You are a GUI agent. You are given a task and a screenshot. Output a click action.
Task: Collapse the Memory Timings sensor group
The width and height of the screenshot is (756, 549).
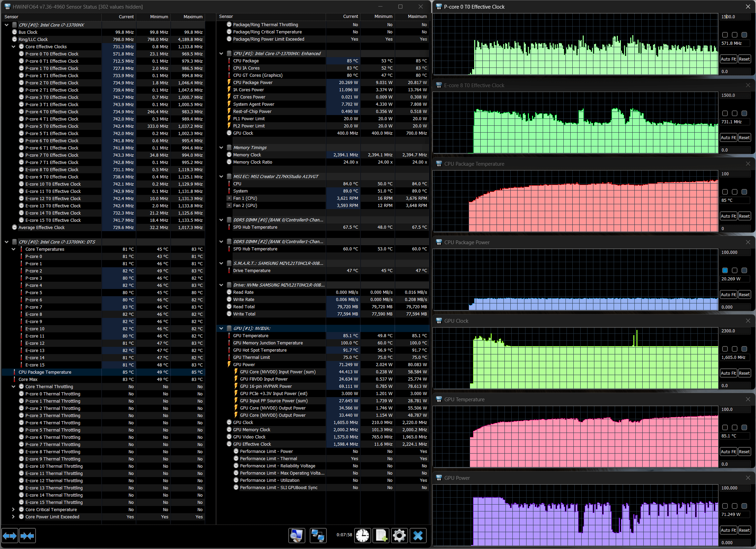(x=221, y=147)
